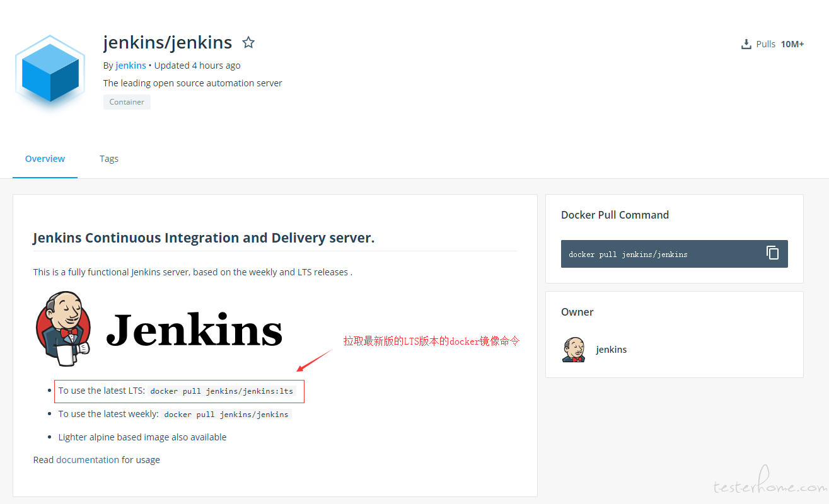Click the Container category badge

pyautogui.click(x=127, y=102)
